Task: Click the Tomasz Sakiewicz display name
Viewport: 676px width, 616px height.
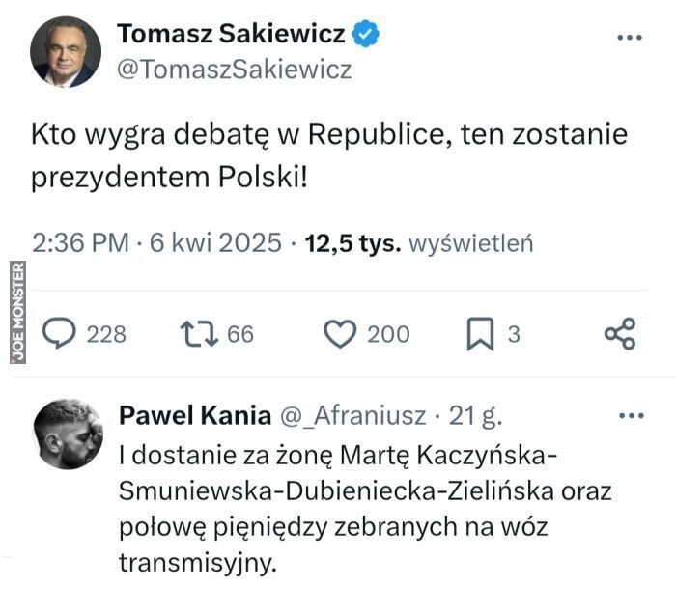Action: 231,35
